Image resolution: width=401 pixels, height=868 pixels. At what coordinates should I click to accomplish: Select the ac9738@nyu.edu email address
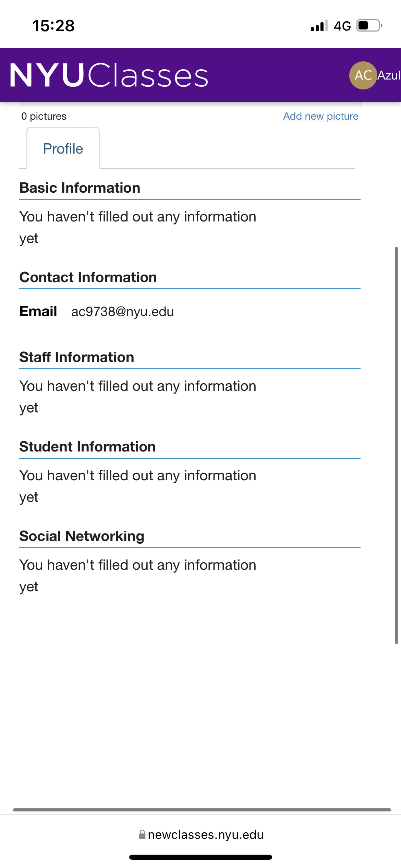pyautogui.click(x=122, y=312)
